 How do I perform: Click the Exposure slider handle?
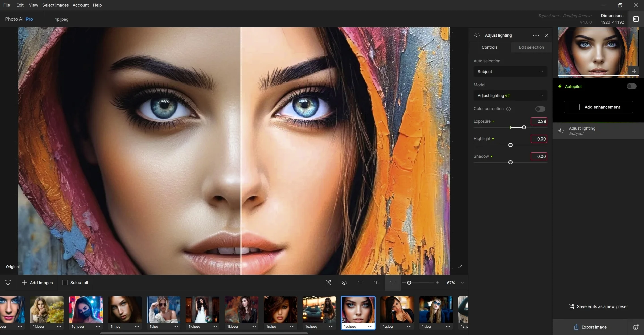point(524,127)
